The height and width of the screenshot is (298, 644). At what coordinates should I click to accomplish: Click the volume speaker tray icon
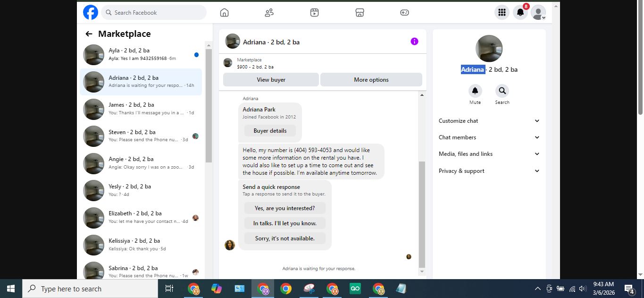pos(583,289)
